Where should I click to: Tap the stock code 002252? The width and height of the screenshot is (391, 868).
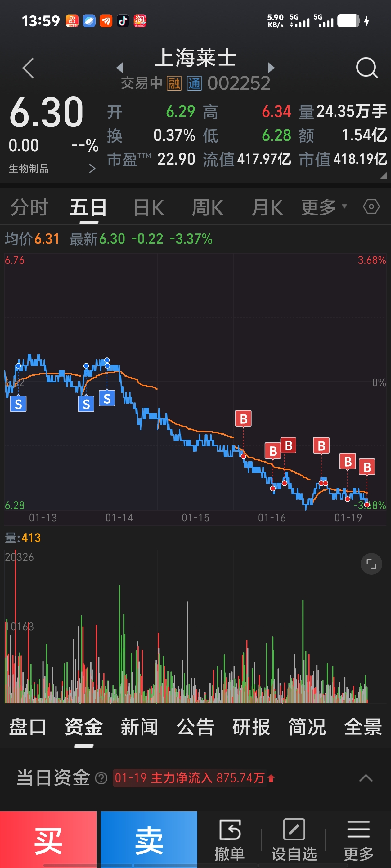point(239,83)
